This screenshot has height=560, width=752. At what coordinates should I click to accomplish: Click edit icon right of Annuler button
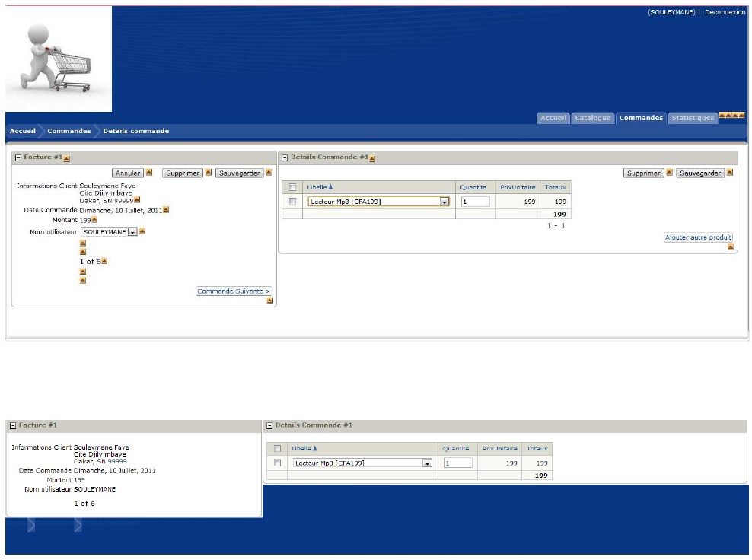click(x=149, y=173)
